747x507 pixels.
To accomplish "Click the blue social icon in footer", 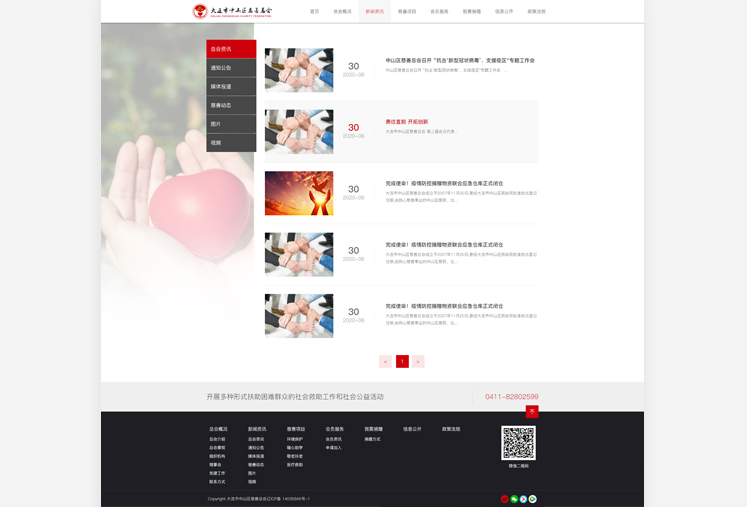I will pos(523,499).
